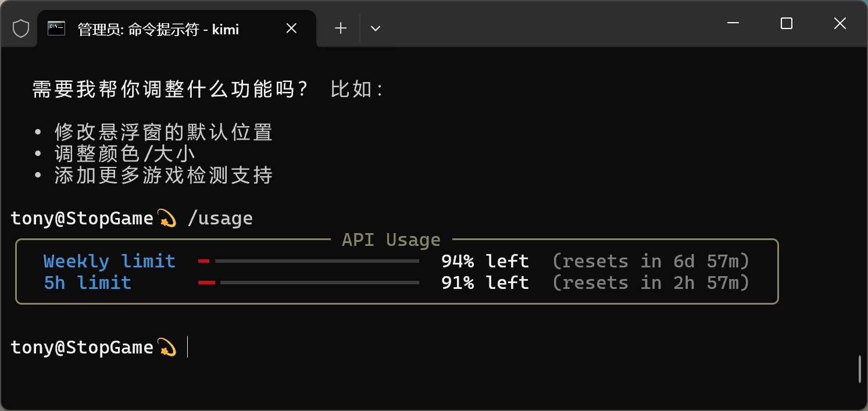
Task: Click the command prompt icon on the tab
Action: [56, 28]
